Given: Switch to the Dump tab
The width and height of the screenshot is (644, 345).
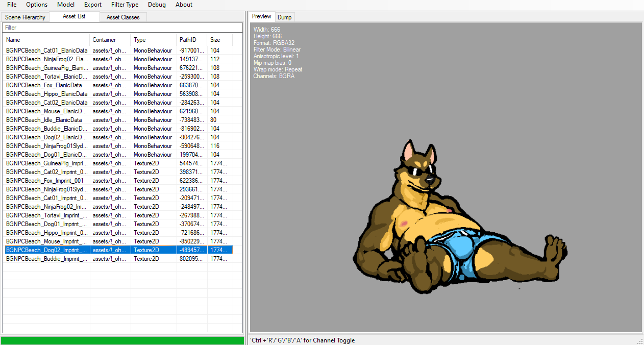Looking at the screenshot, I should [x=284, y=17].
